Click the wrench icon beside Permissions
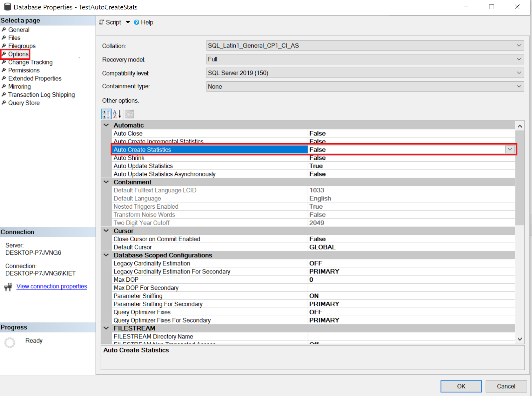532x396 pixels. tap(4, 70)
